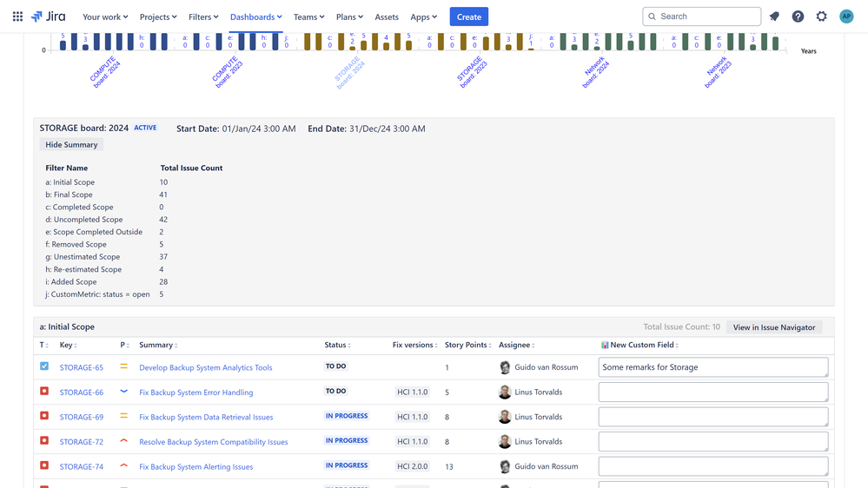Sort table by Assignee column
The image size is (868, 488).
[516, 345]
